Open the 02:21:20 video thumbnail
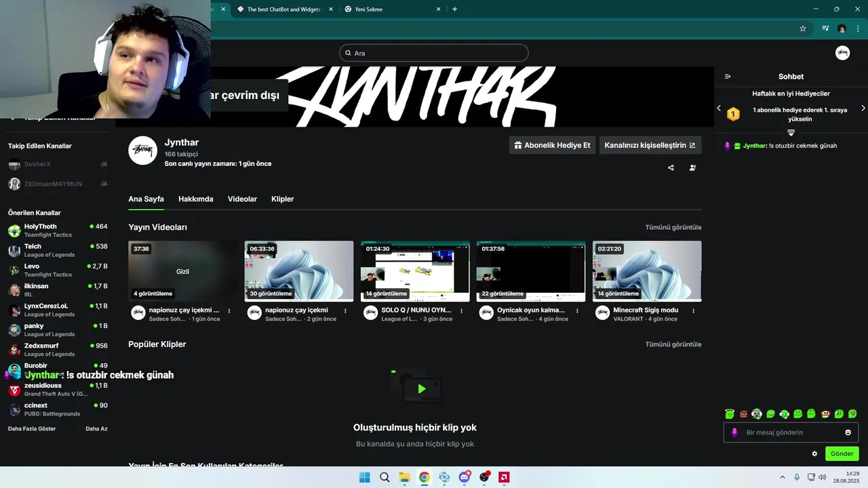This screenshot has width=868, height=488. pyautogui.click(x=647, y=271)
